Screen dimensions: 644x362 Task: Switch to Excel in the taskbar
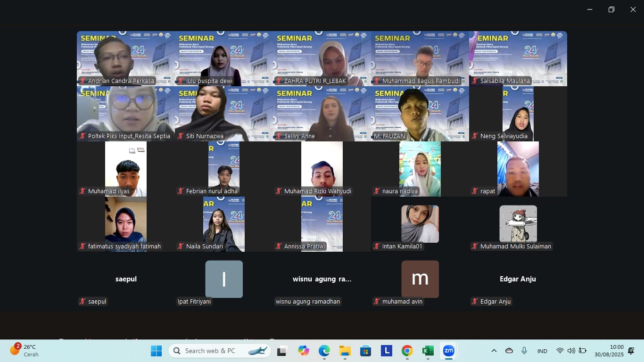tap(428, 351)
